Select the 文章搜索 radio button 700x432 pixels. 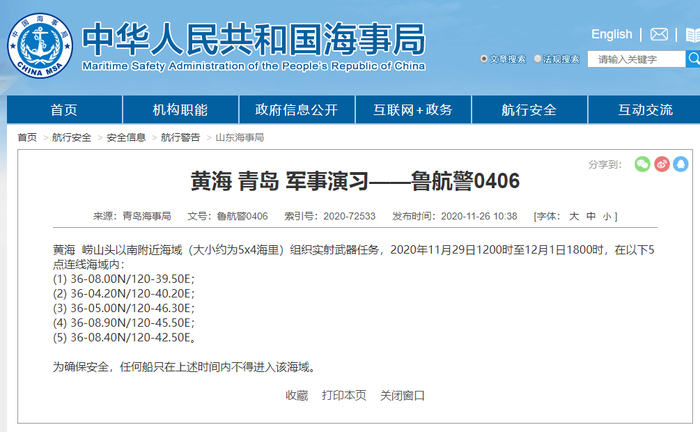point(483,58)
